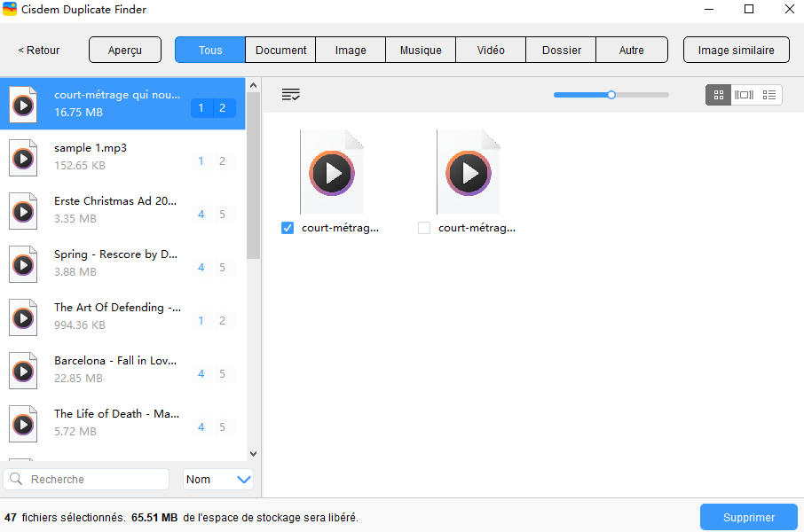Click the 65.51 MB freed space text

click(154, 518)
